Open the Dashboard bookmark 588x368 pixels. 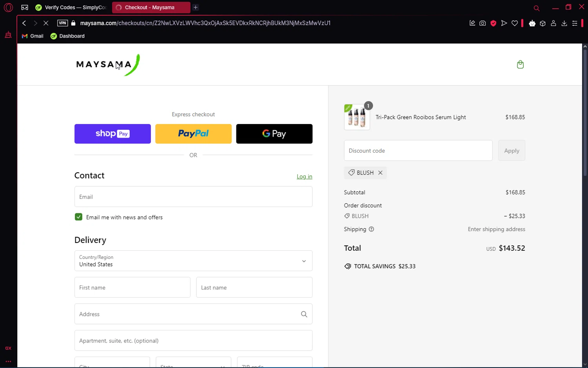(67, 36)
